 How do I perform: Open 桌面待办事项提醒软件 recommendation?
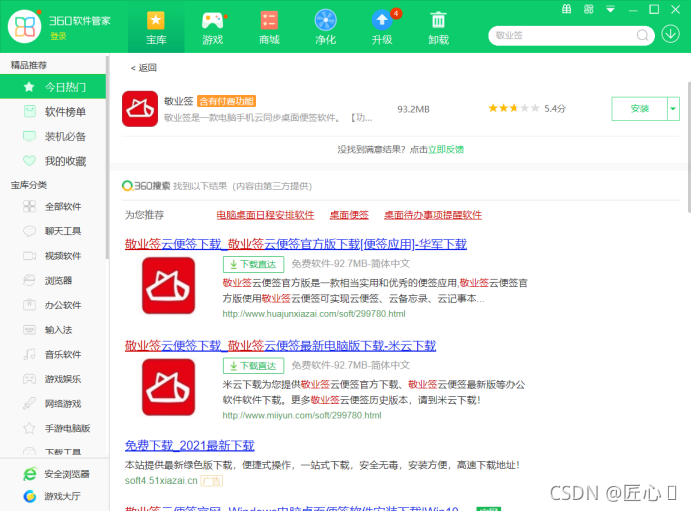(x=433, y=215)
